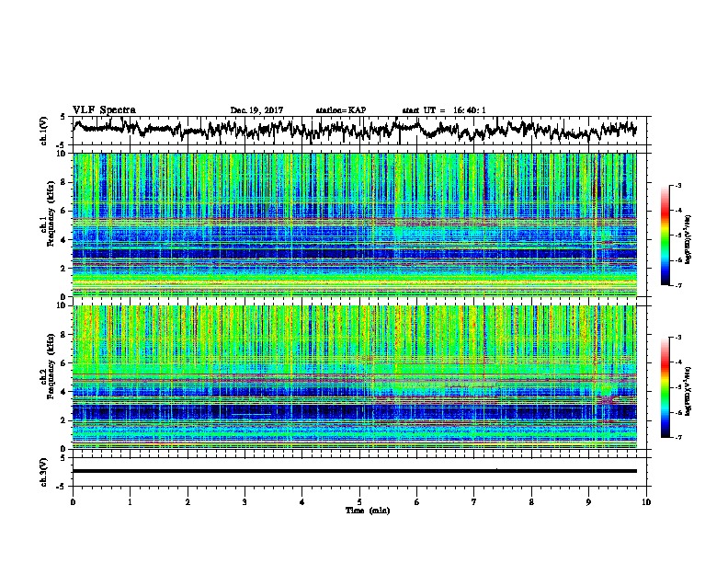Click the ch.2 colorbar "log(PSD)" label

(688, 391)
